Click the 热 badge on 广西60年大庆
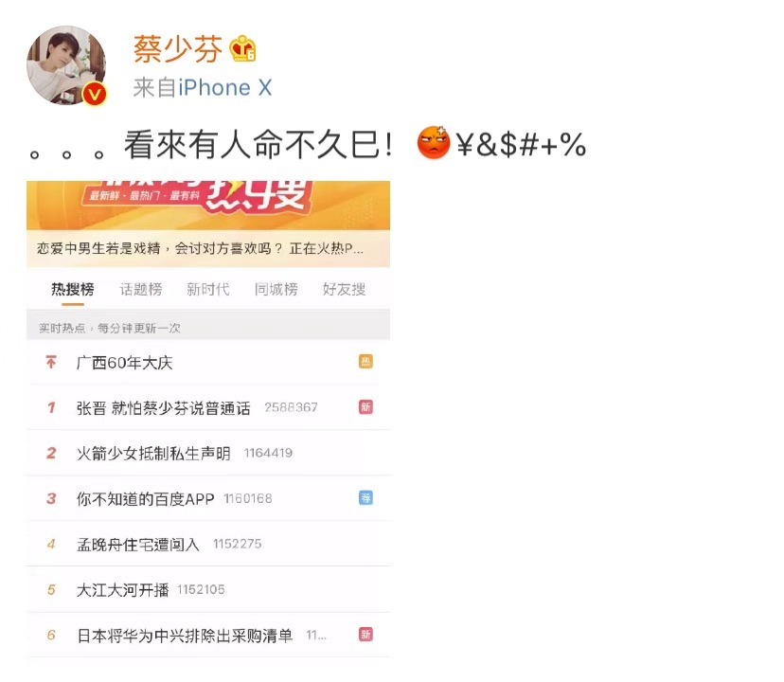Image resolution: width=784 pixels, height=682 pixels. point(365,361)
